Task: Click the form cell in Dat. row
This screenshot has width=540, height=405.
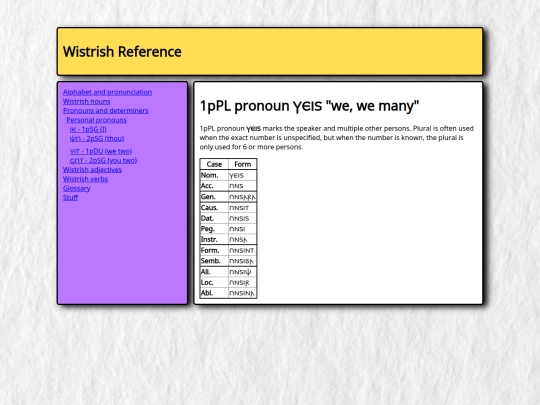Action: click(x=242, y=218)
